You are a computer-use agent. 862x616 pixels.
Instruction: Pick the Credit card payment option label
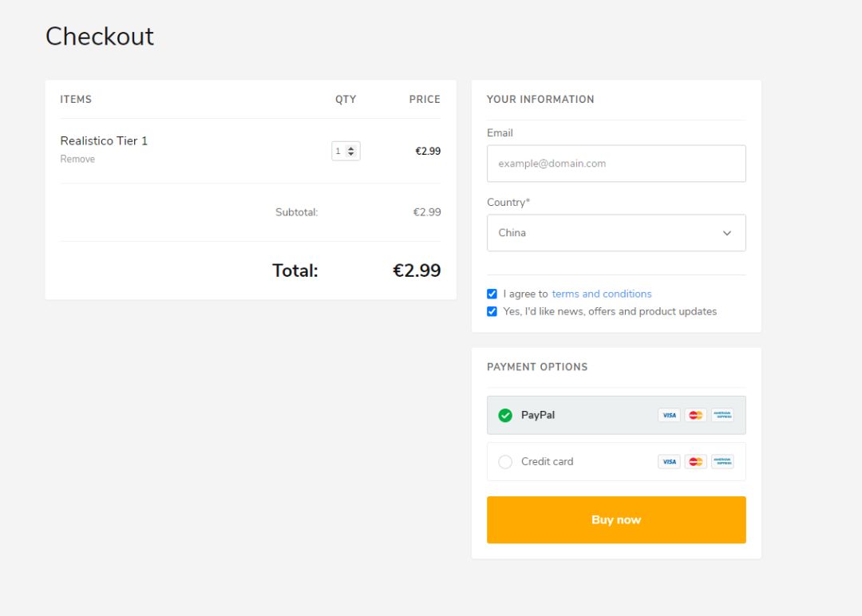coord(547,461)
